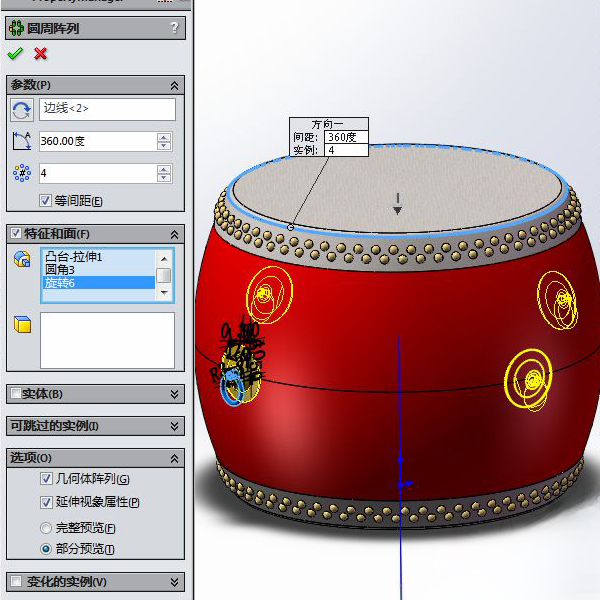
Task: Select 旋转6 in the feature list
Action: coord(99,283)
